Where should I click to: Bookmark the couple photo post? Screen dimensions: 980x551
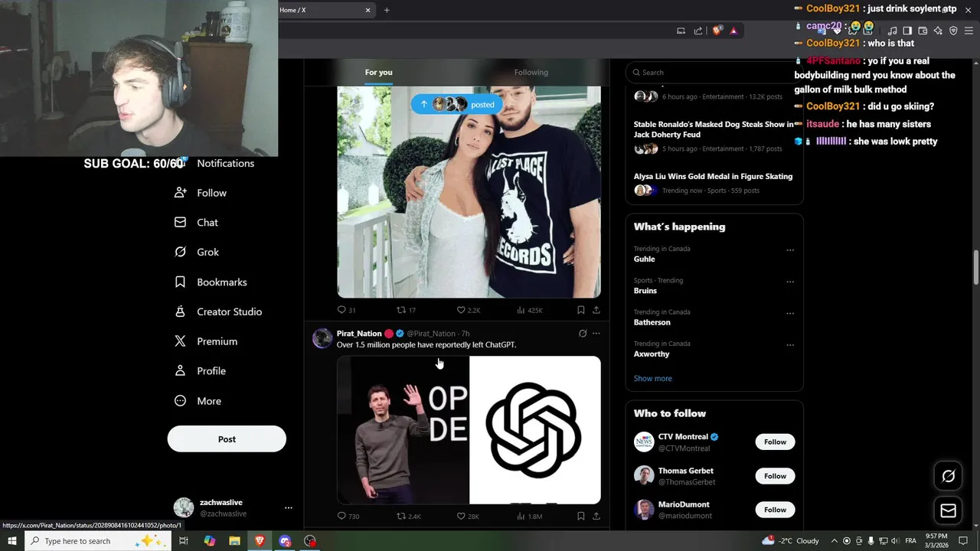[580, 310]
